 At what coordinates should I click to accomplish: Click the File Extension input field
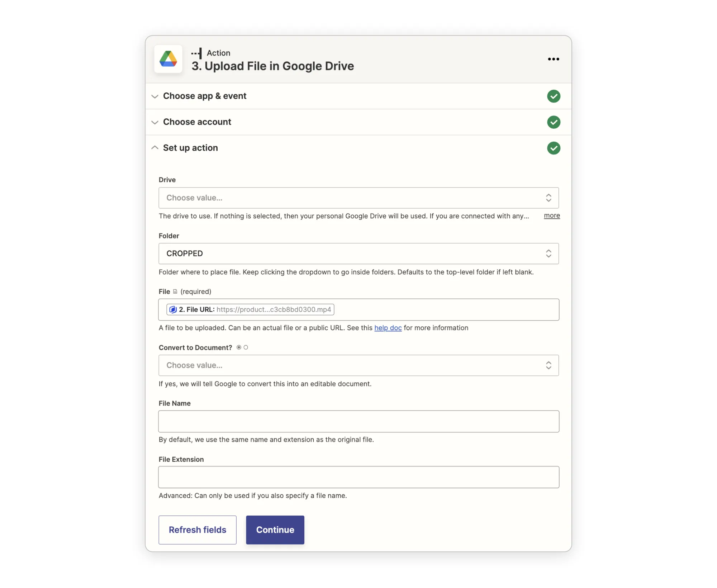(x=358, y=477)
